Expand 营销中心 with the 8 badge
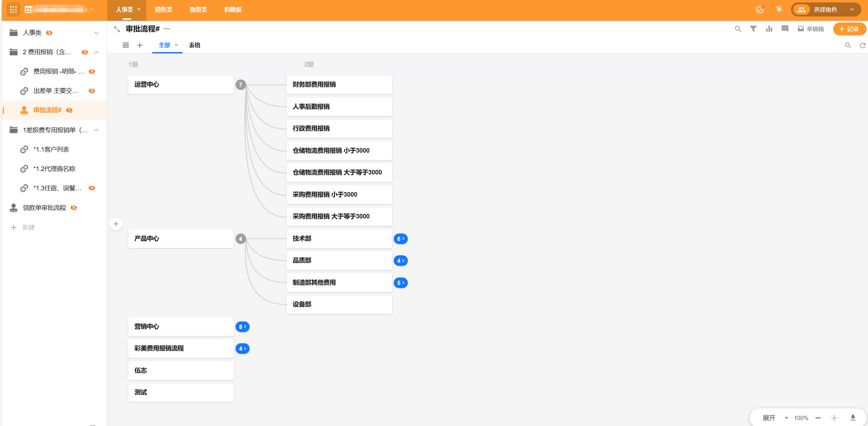 [242, 326]
